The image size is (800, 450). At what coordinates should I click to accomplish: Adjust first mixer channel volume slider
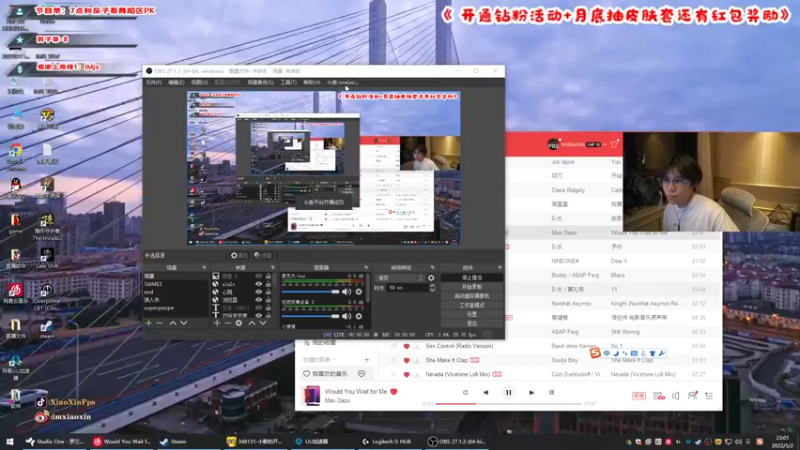(x=310, y=291)
